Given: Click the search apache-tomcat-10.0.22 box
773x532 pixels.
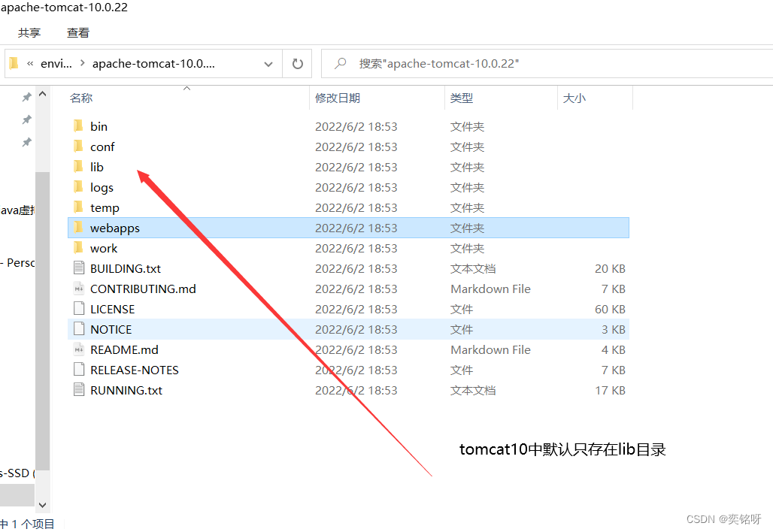Looking at the screenshot, I should [547, 64].
